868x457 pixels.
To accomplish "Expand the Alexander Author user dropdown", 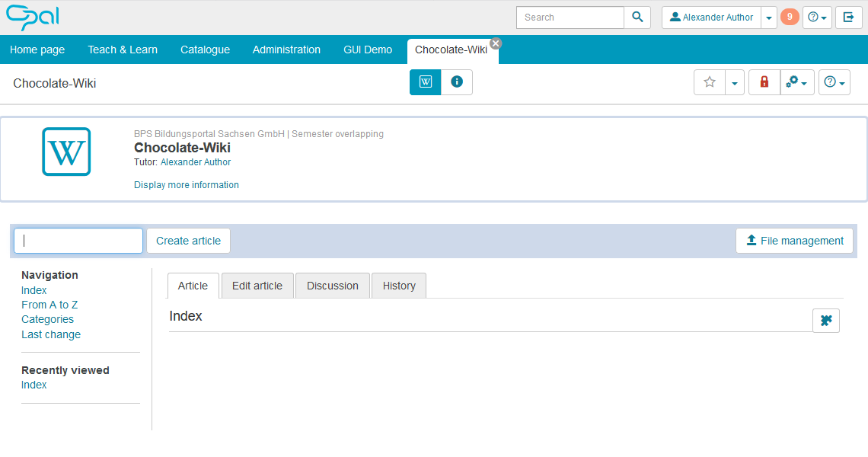I will pos(769,18).
